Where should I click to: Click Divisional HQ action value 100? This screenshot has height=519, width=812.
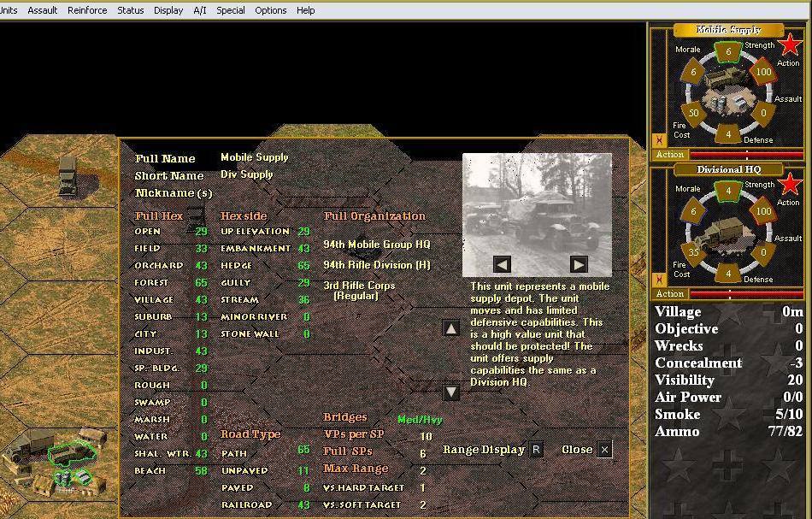[x=763, y=211]
